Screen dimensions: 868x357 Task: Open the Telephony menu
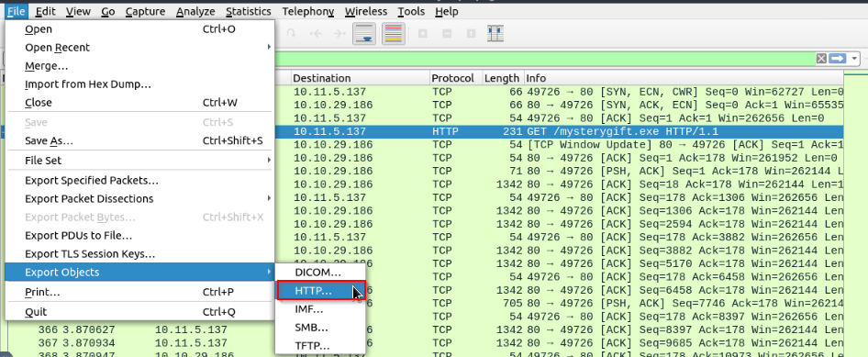(x=307, y=11)
